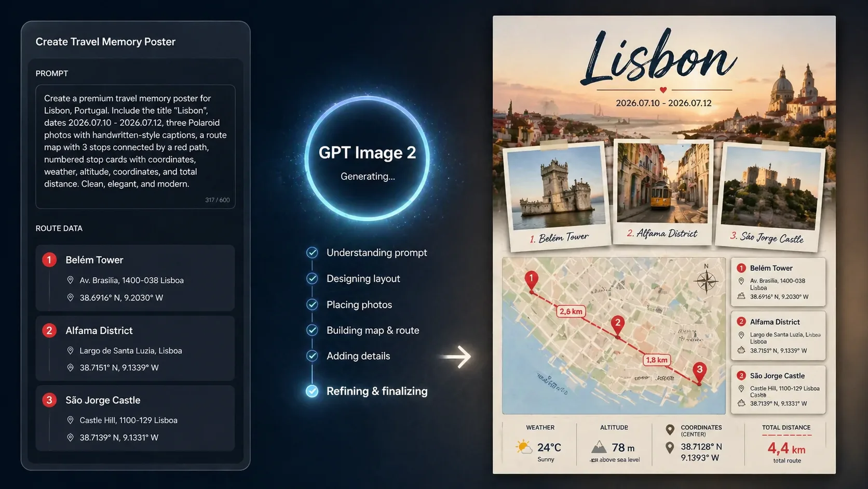868x489 pixels.
Task: Click the location pin icon beside Belém Tower address
Action: coord(71,280)
